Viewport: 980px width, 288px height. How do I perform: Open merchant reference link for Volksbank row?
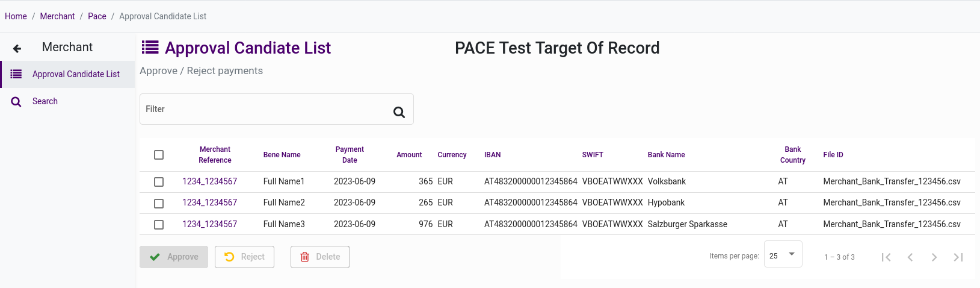coord(209,181)
